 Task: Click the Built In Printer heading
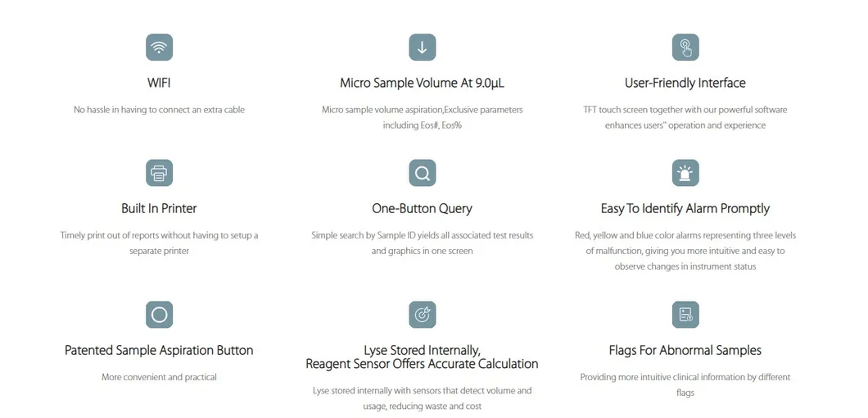159,208
